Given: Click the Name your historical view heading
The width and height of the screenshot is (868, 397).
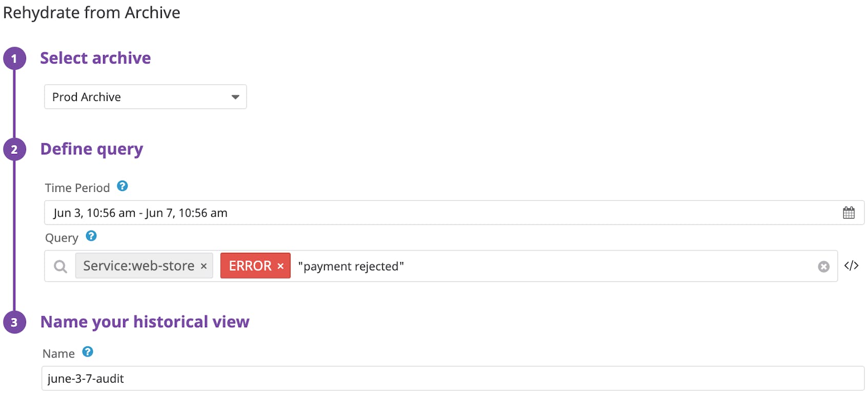Looking at the screenshot, I should point(145,322).
